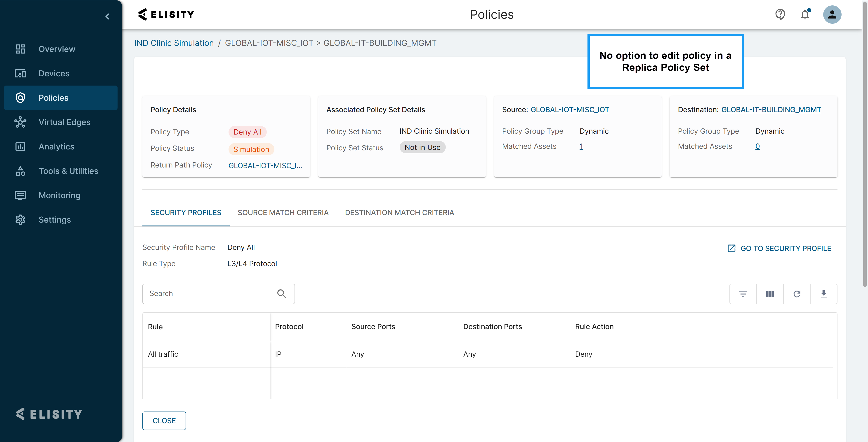Open the help question mark icon
The image size is (868, 442).
tap(780, 14)
